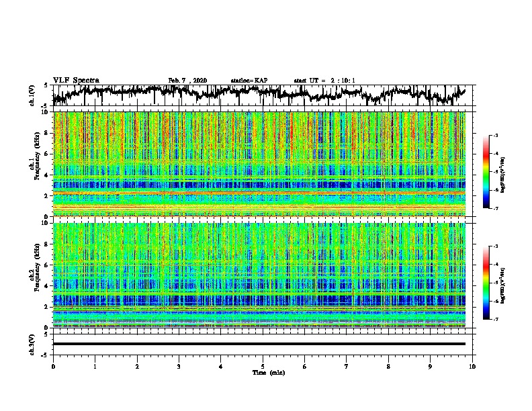Click the date 'Feb. 7 , 2020' label
Image resolution: width=532 pixels, height=411 pixels.
pos(187,81)
